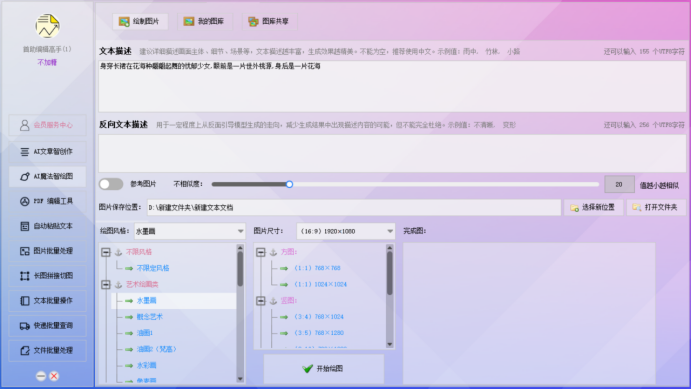Viewport: 692px width, 389px height.
Task: Click the 不相似度 slider handle
Action: point(289,184)
